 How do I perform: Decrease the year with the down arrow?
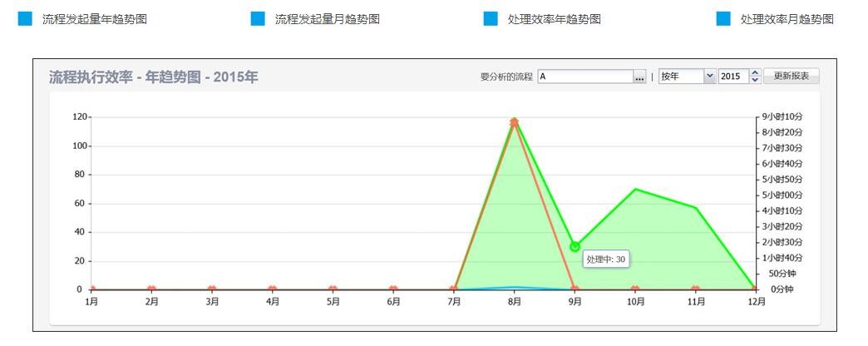(x=755, y=80)
